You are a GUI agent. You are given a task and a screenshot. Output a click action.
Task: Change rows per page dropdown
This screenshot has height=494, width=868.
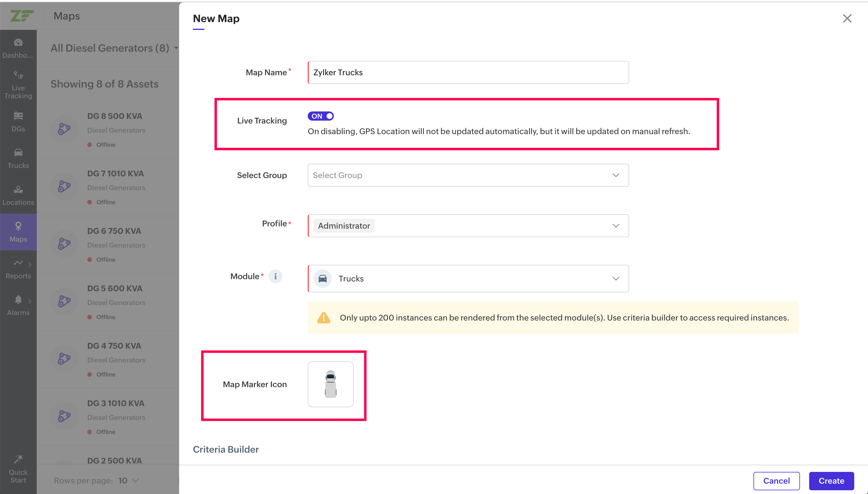click(129, 481)
